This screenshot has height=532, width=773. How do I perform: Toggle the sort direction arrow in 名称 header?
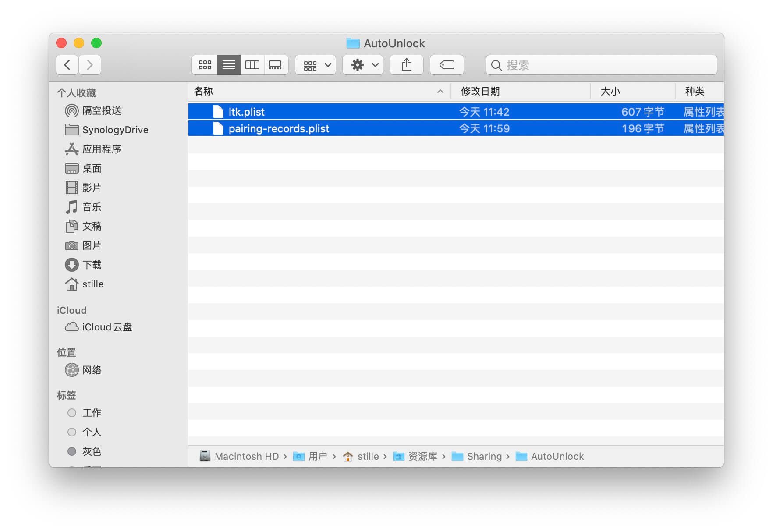(x=440, y=91)
